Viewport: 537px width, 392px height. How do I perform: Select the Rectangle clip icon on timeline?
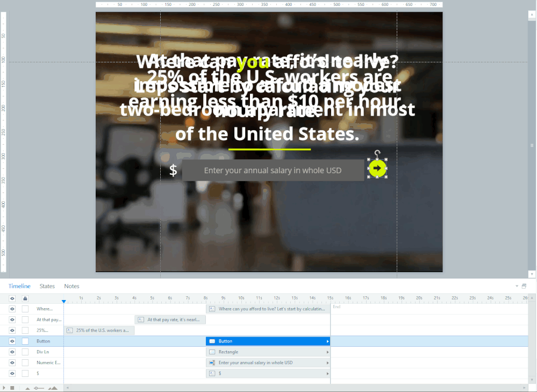(212, 352)
